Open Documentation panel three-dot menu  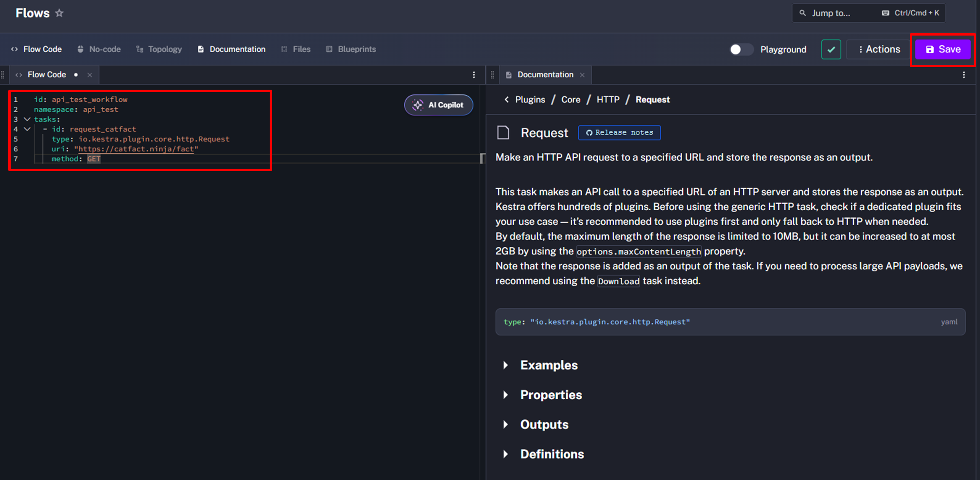click(963, 75)
